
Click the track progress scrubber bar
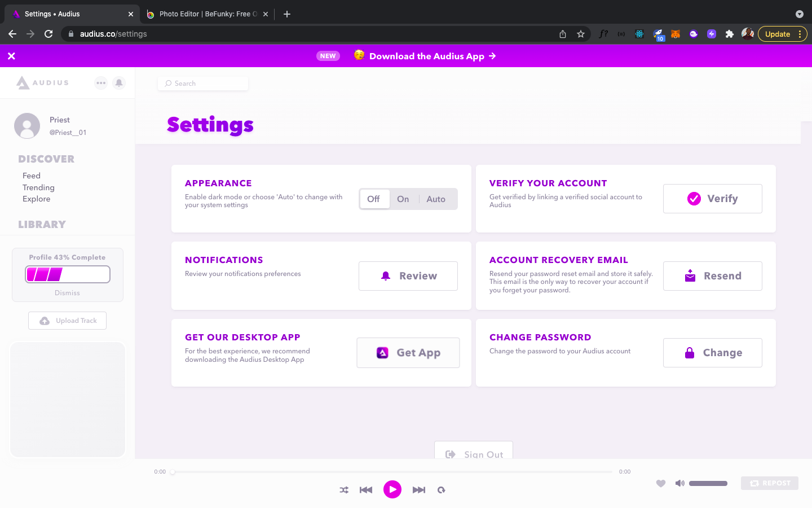392,472
